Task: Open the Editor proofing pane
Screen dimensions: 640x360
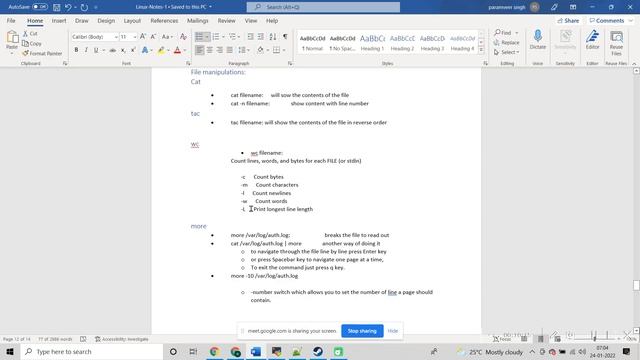Action: 592,40
